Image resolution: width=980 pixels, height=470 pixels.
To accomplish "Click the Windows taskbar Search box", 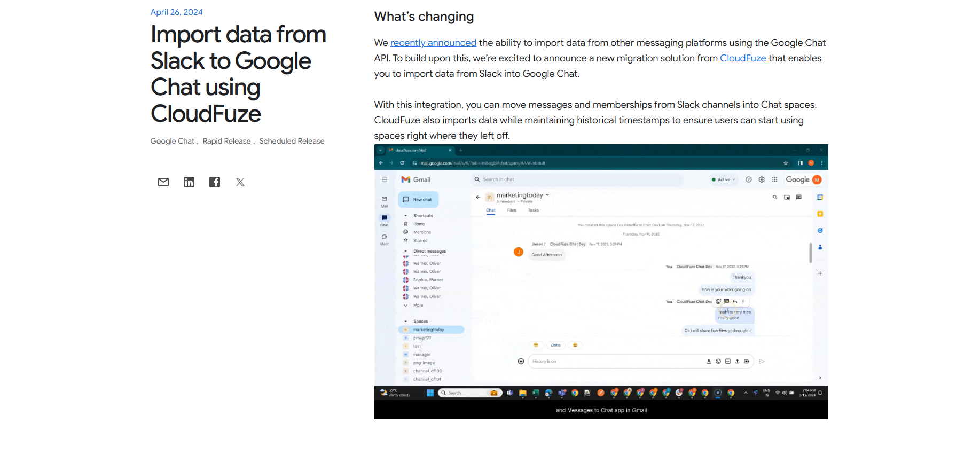I will click(x=470, y=393).
